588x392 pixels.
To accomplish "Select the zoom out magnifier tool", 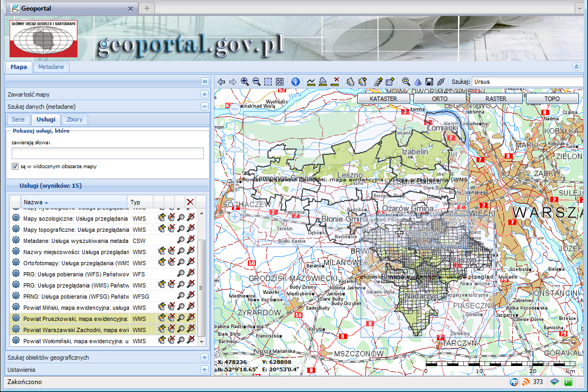I will pyautogui.click(x=256, y=82).
